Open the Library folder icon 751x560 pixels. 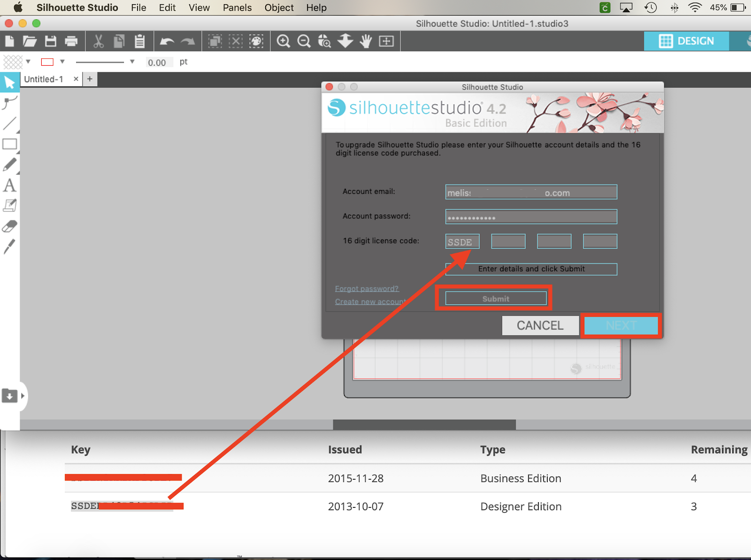click(x=9, y=396)
